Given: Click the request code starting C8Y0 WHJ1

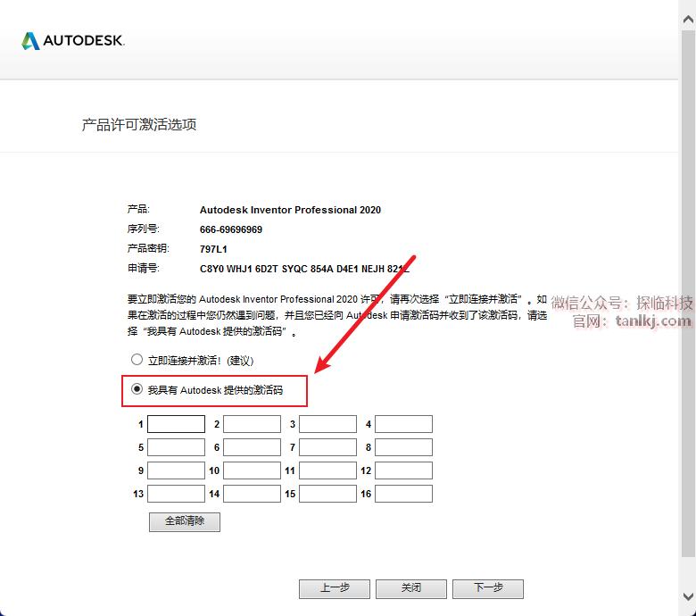Looking at the screenshot, I should click(304, 269).
